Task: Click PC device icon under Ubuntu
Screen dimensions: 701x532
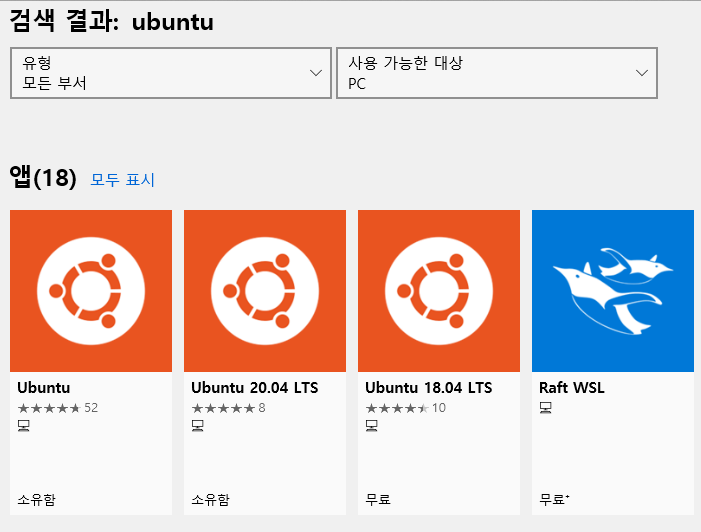Action: tap(24, 425)
